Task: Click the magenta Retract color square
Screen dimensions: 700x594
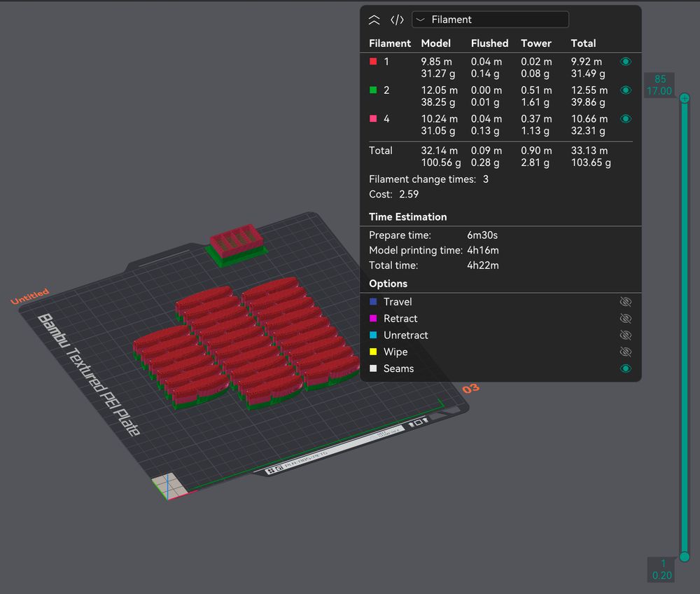Action: (373, 318)
